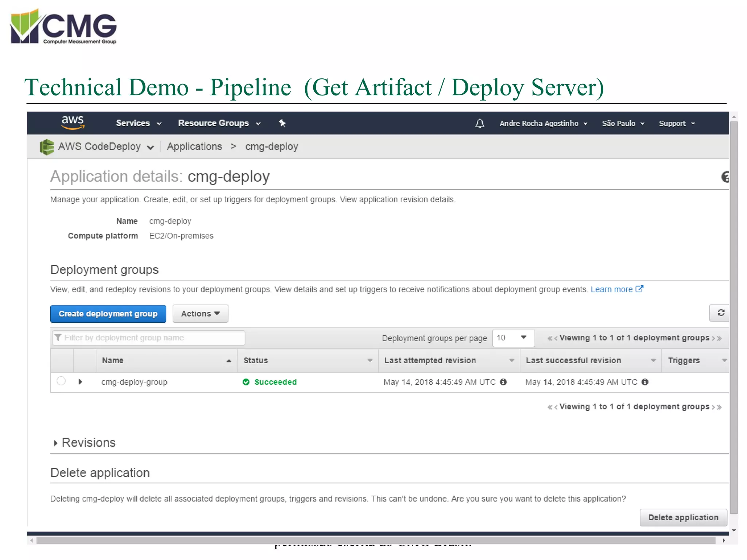
Task: Click the pin shortcuts icon in the navbar
Action: point(282,123)
